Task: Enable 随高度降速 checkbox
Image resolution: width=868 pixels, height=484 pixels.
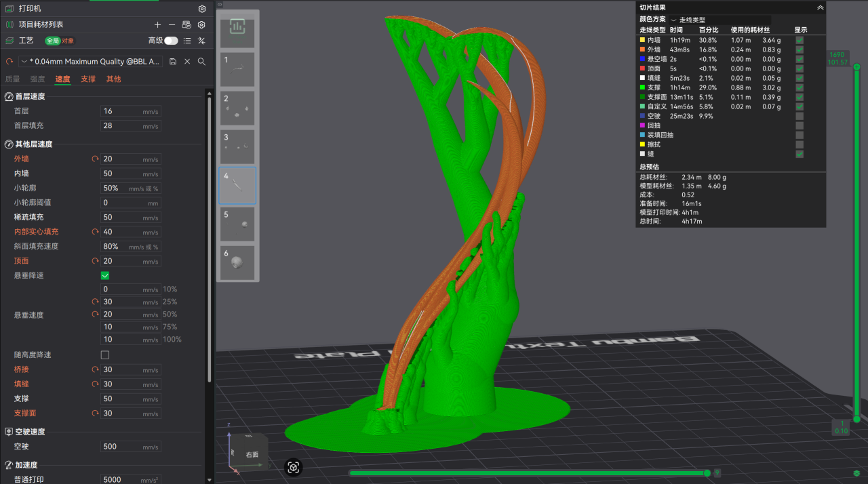Action: tap(105, 355)
